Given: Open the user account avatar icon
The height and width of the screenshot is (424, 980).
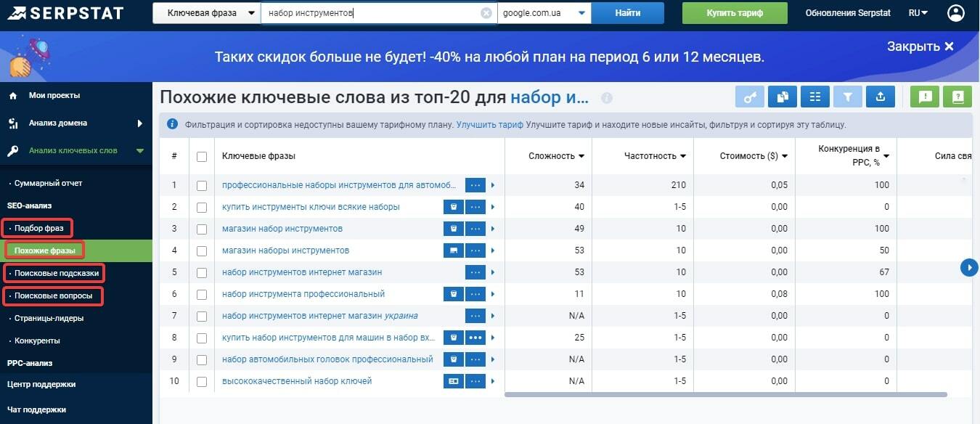Looking at the screenshot, I should click(957, 13).
